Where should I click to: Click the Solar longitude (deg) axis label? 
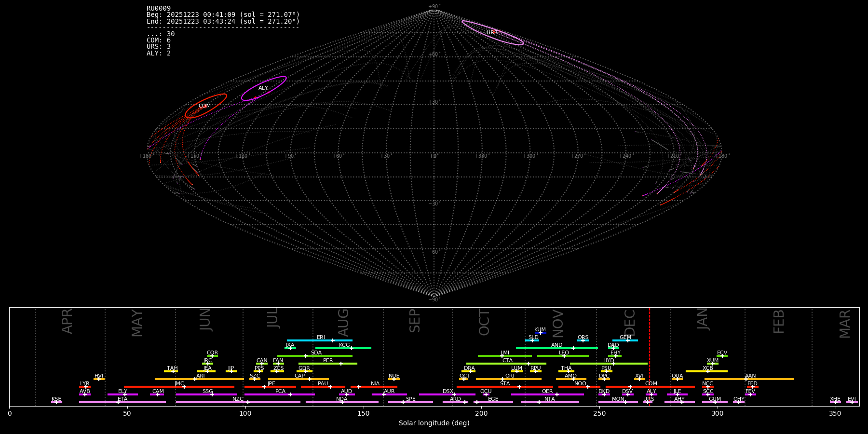click(x=434, y=423)
